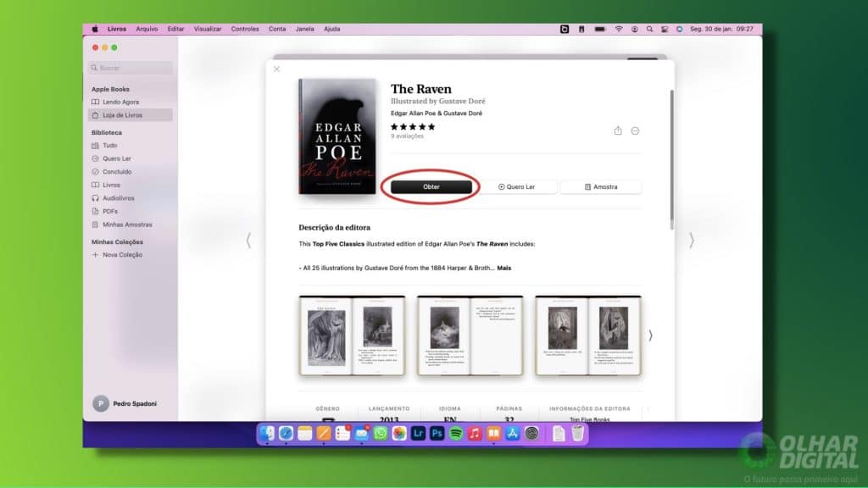Open App Store from the Dock

512,434
